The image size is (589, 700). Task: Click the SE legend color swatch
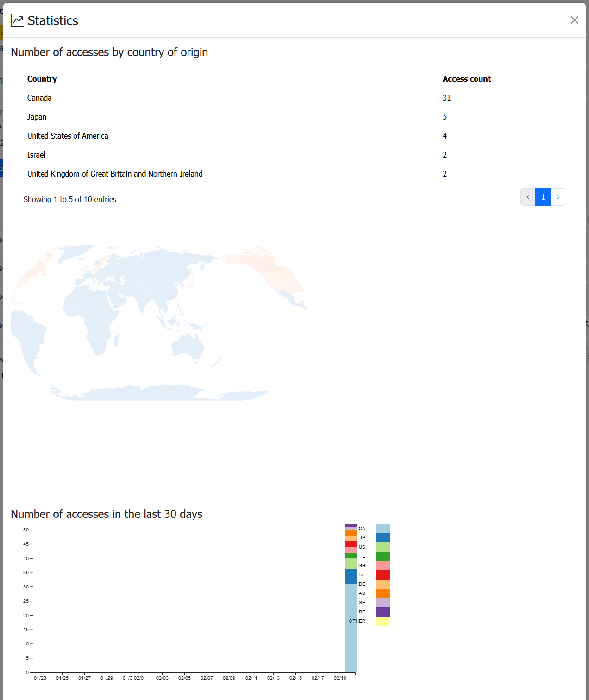tap(383, 603)
